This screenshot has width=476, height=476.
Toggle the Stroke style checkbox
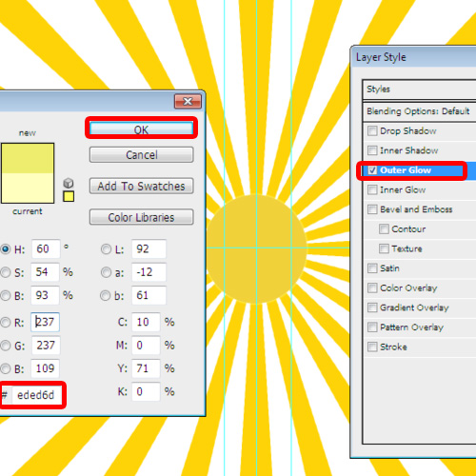(x=372, y=347)
